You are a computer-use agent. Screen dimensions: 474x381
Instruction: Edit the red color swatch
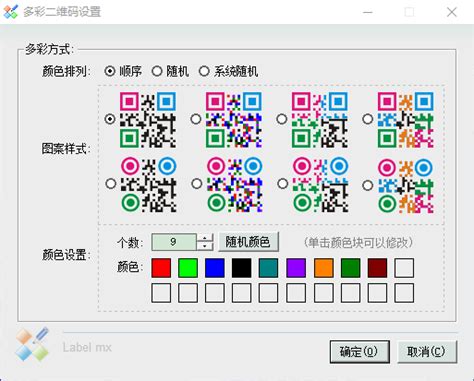tap(161, 268)
